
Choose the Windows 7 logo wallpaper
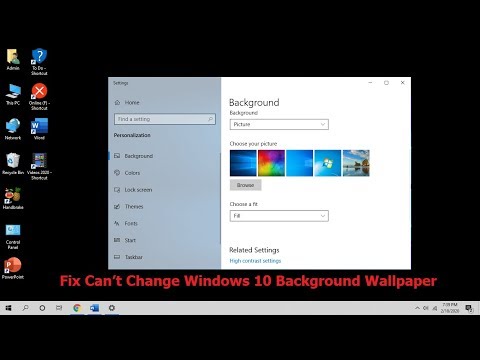click(x=328, y=163)
